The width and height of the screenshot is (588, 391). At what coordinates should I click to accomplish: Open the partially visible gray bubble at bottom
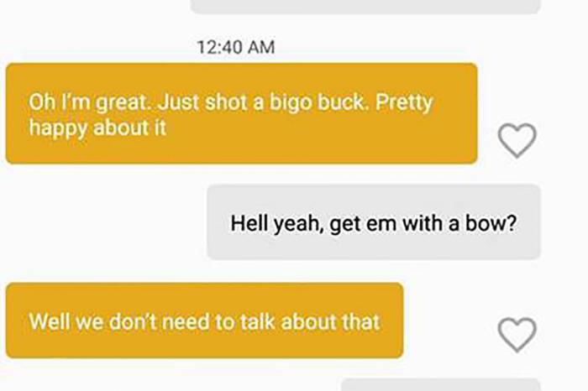click(x=441, y=385)
